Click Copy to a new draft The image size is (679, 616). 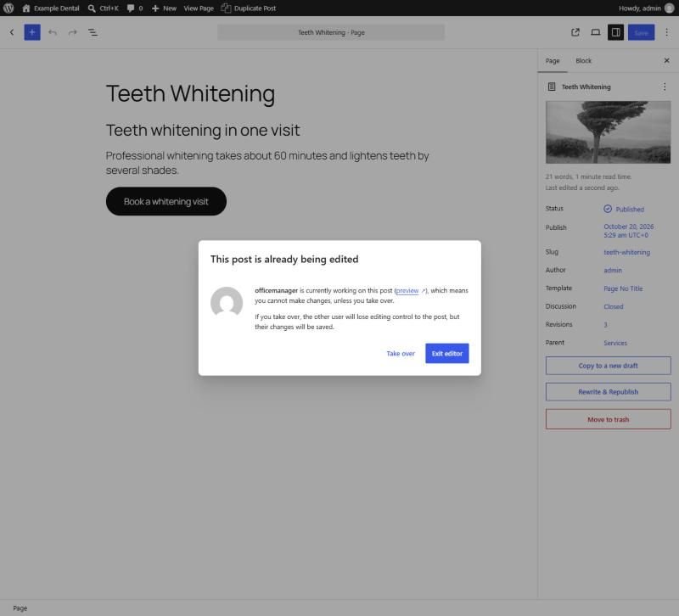point(608,366)
